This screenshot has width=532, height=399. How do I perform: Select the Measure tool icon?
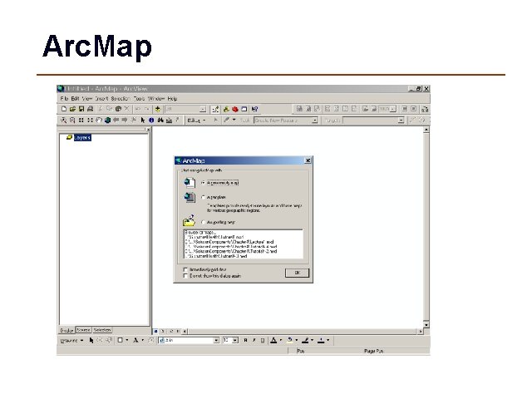pos(169,120)
